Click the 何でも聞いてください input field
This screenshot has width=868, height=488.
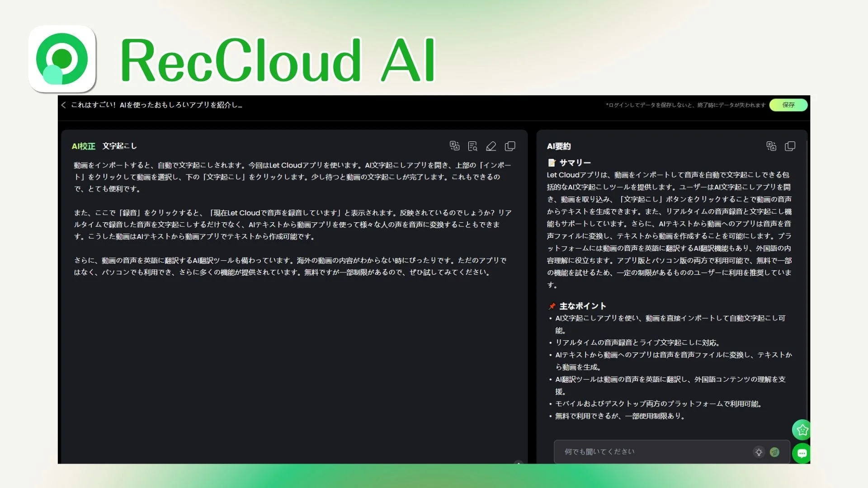[x=633, y=451]
